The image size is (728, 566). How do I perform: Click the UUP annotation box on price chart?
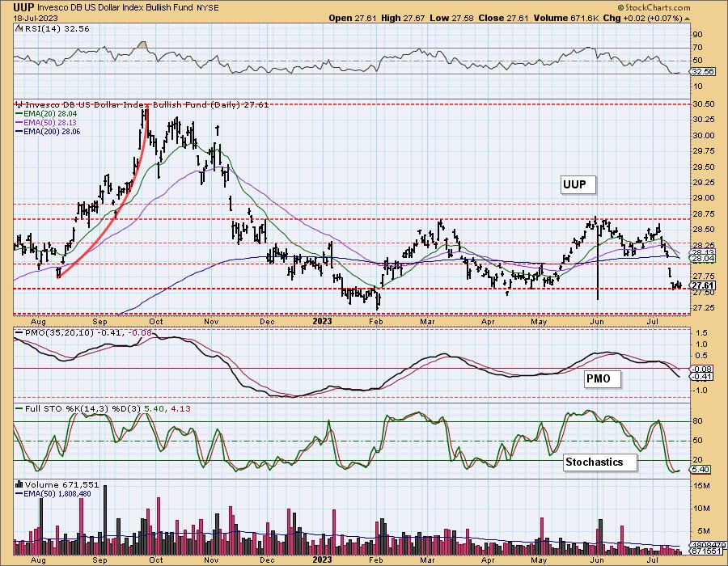578,184
